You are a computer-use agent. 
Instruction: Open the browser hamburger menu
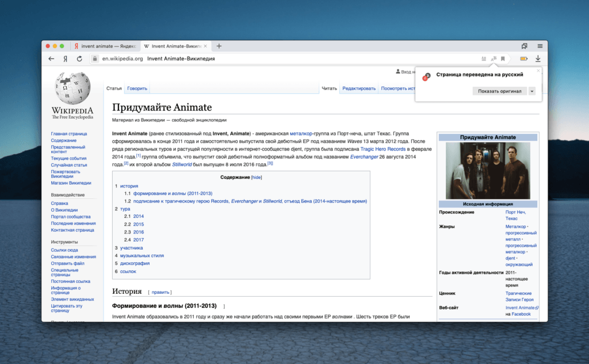pos(540,46)
